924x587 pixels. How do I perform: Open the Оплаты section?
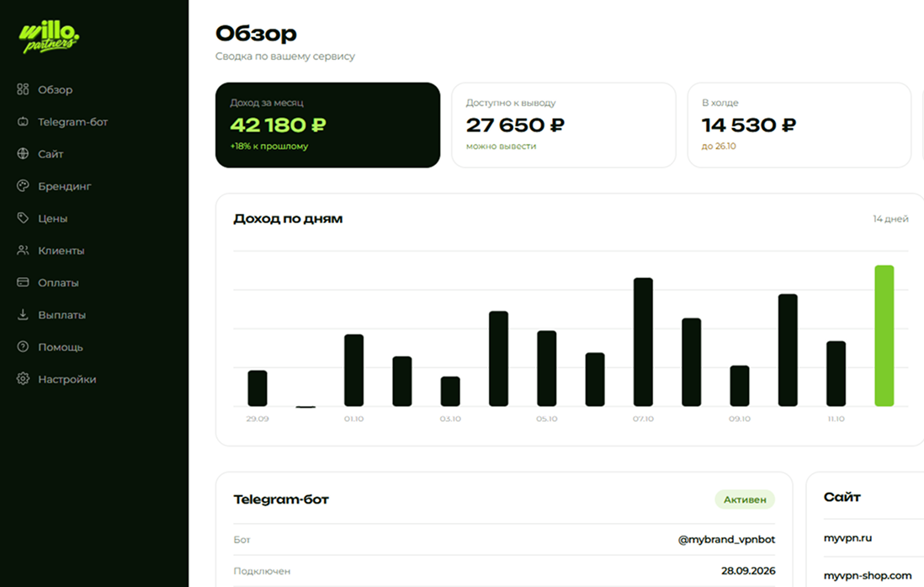tap(58, 283)
